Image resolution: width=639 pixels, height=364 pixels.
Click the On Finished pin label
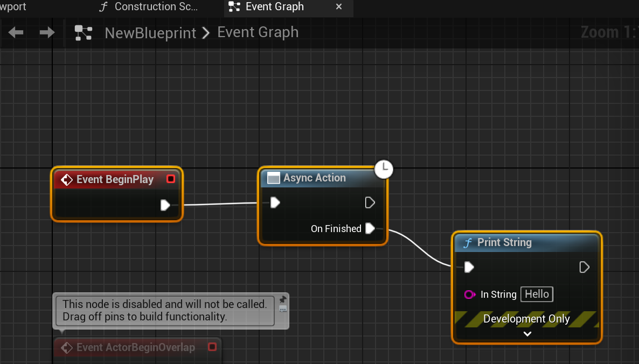(336, 229)
